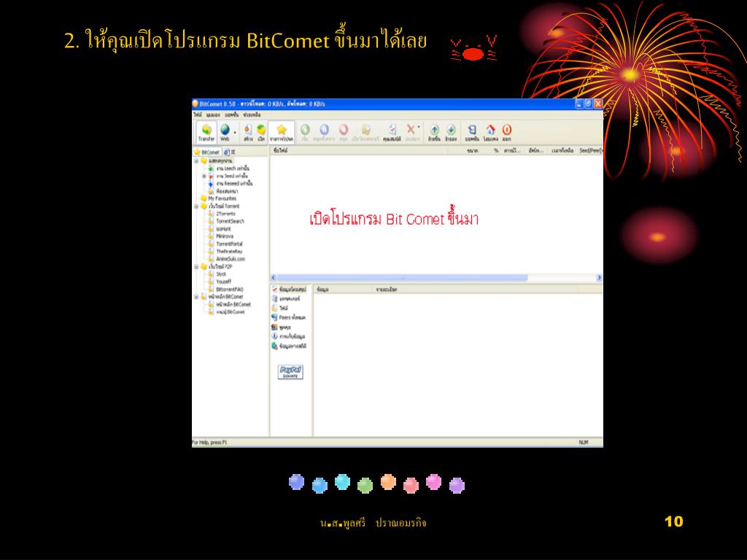
Task: Click the move up arrow icon
Action: click(435, 132)
